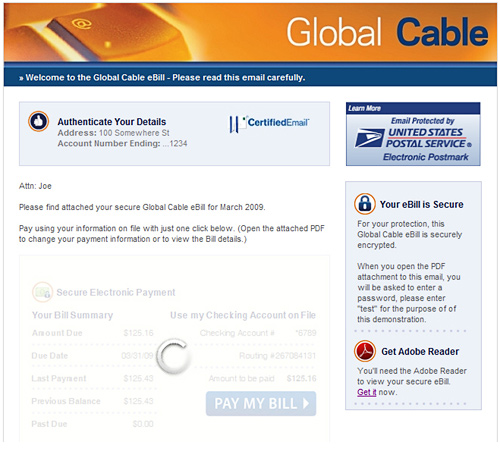Click the 'Previous Balance' row label
This screenshot has height=452, width=500.
click(x=66, y=401)
